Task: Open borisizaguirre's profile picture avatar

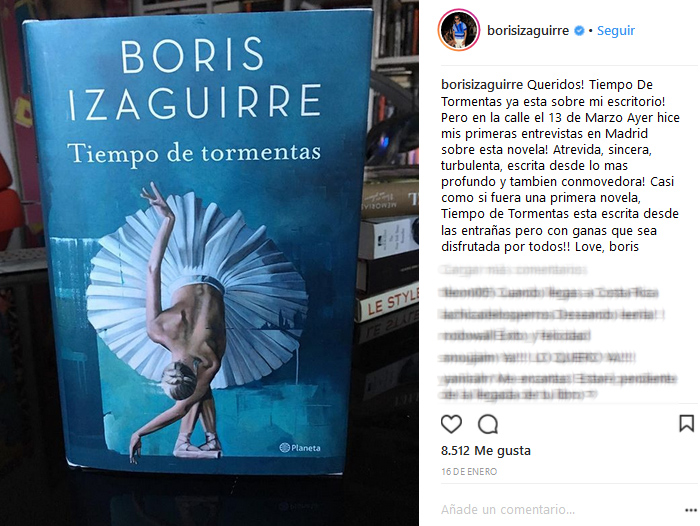Action: pyautogui.click(x=459, y=30)
